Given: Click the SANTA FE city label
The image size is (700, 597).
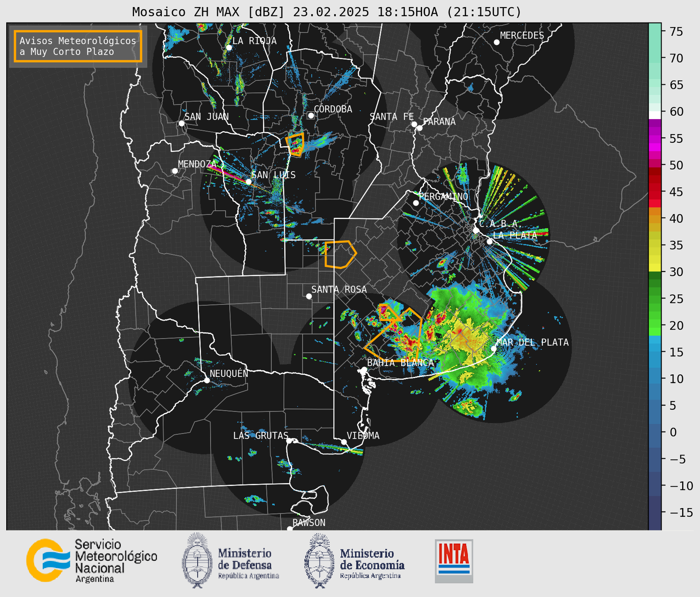Looking at the screenshot, I should tap(392, 117).
